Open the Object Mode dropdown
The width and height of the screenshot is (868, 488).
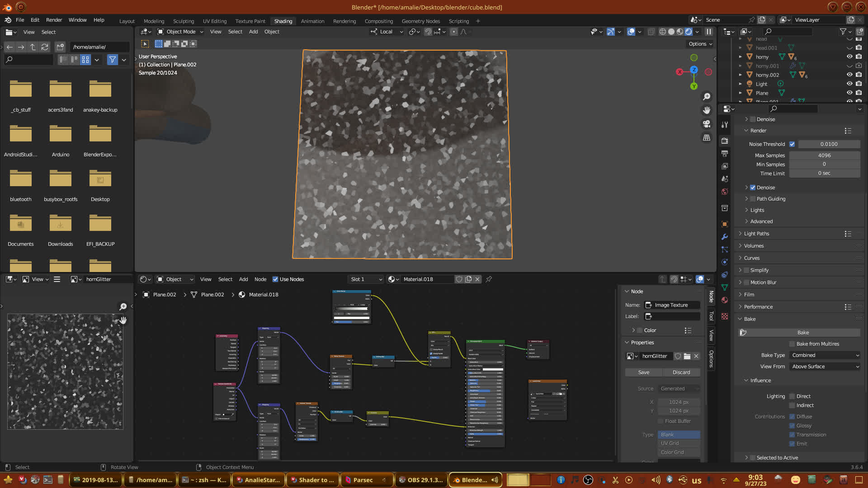coord(180,32)
